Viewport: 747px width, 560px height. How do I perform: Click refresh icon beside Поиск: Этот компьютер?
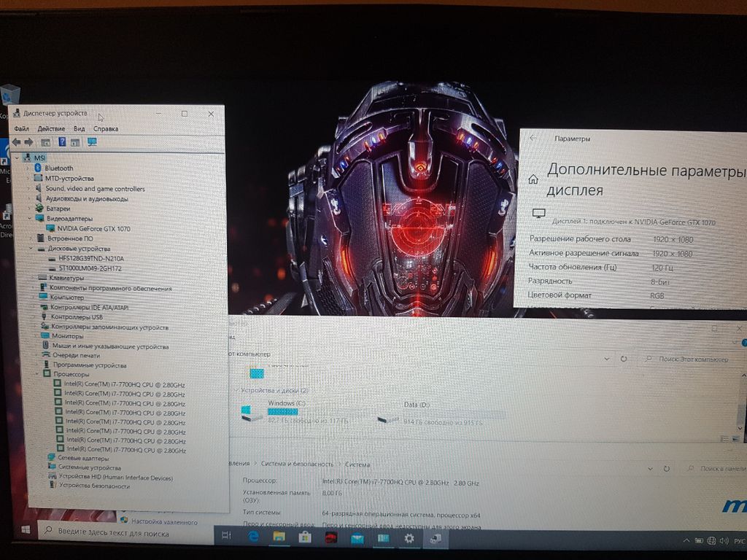click(x=624, y=359)
